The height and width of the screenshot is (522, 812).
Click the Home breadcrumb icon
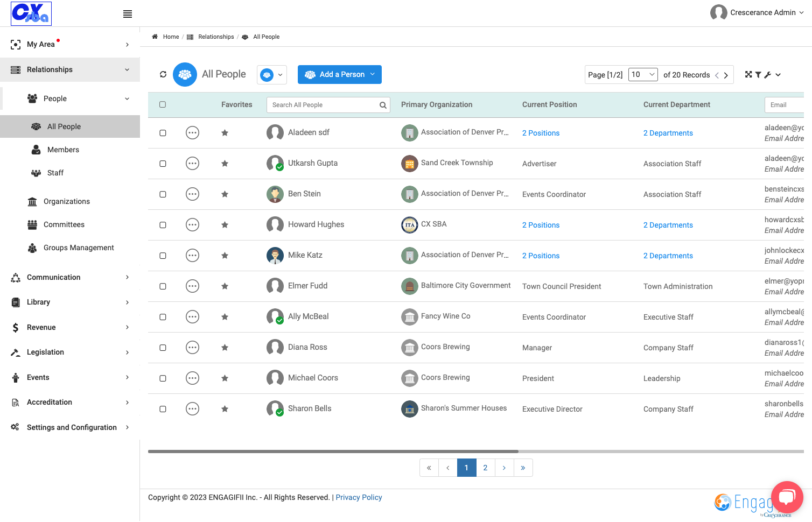tap(155, 37)
